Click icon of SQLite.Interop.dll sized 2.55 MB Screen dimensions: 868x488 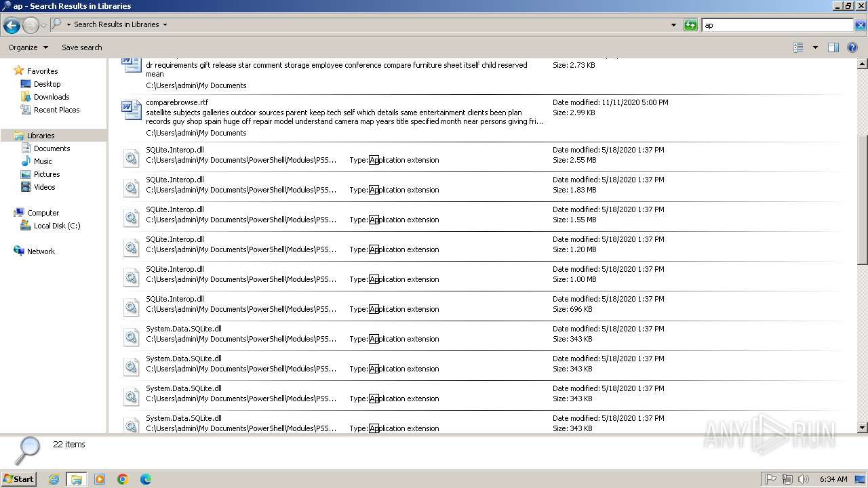pos(131,159)
